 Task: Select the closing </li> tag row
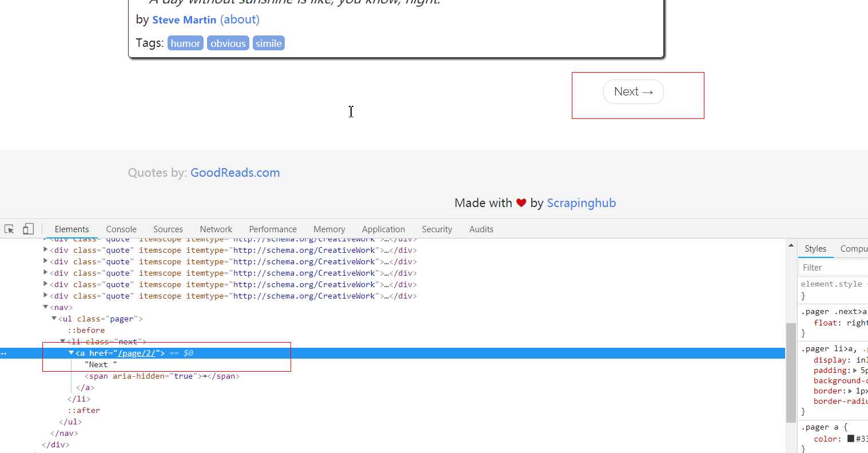click(79, 399)
